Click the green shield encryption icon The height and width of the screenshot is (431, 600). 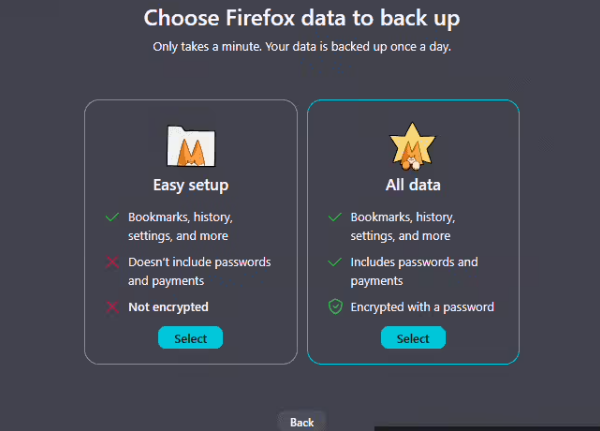(335, 307)
